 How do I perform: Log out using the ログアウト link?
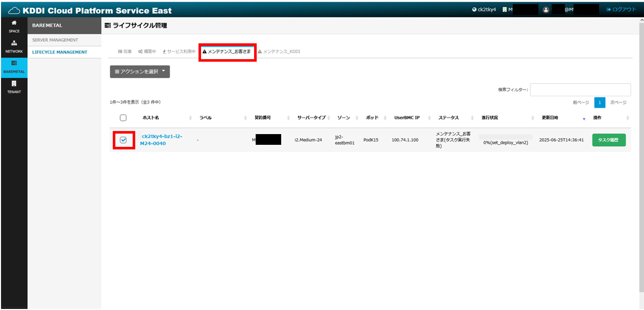tap(621, 10)
